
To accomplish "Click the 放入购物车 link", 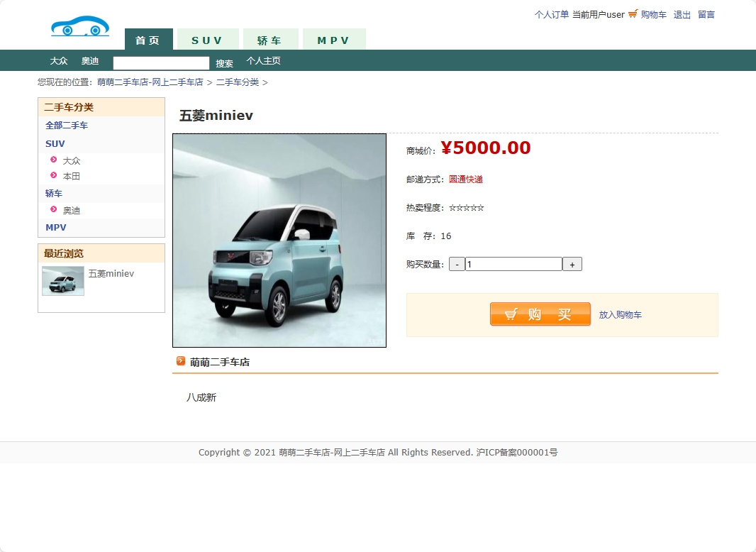I will point(620,314).
